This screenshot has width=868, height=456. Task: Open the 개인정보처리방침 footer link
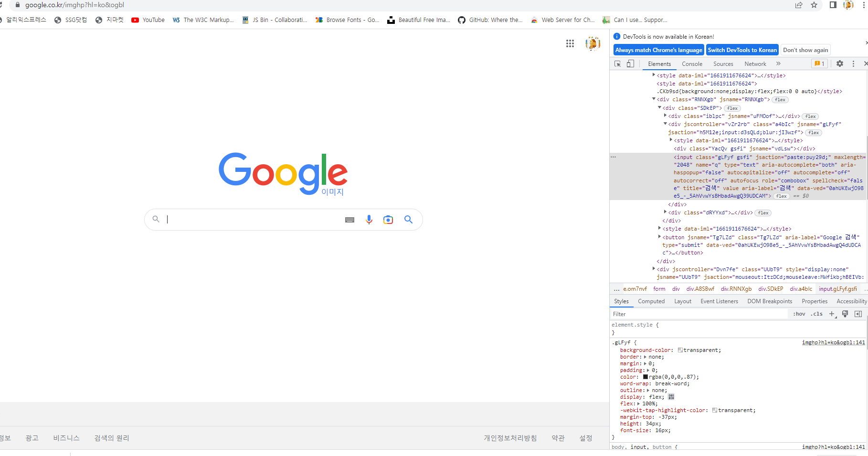(x=510, y=438)
